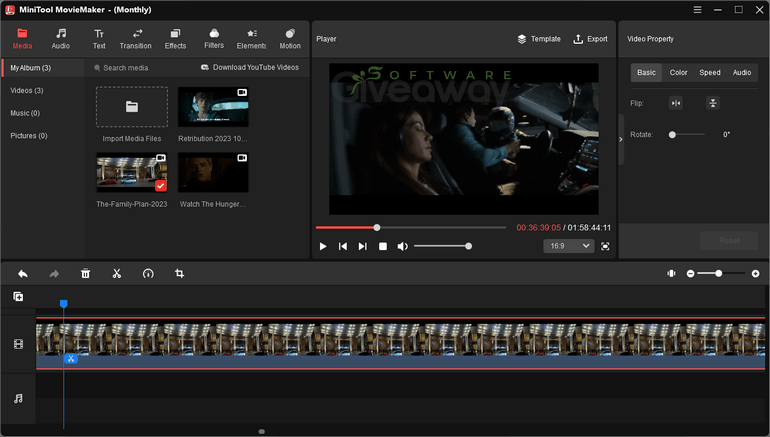The height and width of the screenshot is (437, 770).
Task: Toggle fullscreen preview
Action: click(x=605, y=246)
